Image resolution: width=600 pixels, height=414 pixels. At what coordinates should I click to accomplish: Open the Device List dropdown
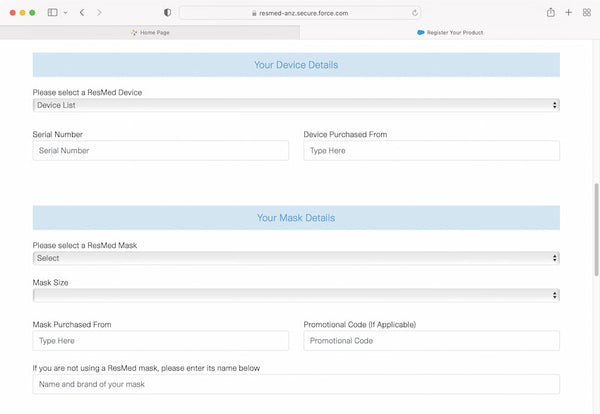pos(296,105)
